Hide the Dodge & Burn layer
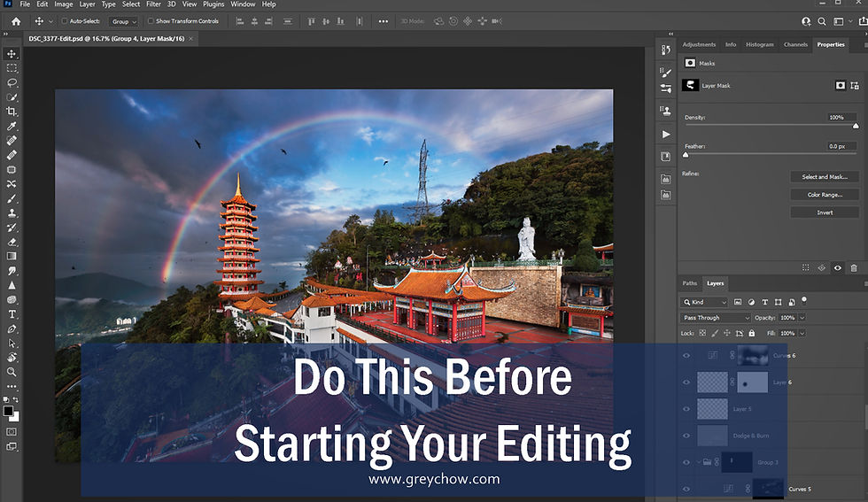 pyautogui.click(x=686, y=436)
